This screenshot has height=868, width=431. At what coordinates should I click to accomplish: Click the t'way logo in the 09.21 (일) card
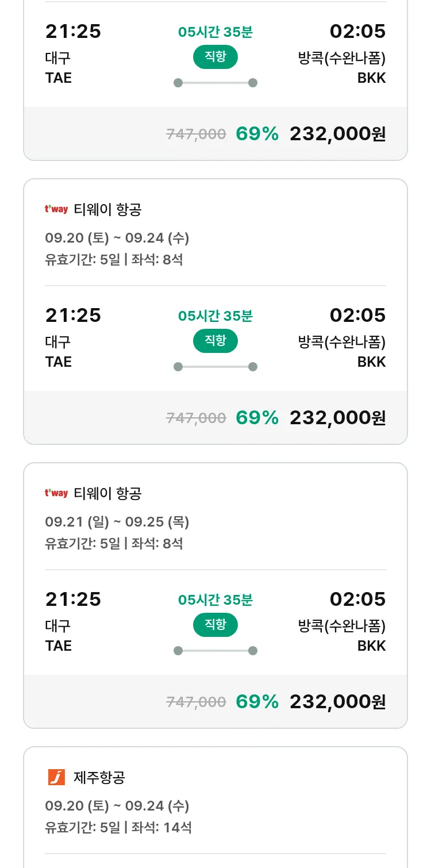click(x=56, y=493)
